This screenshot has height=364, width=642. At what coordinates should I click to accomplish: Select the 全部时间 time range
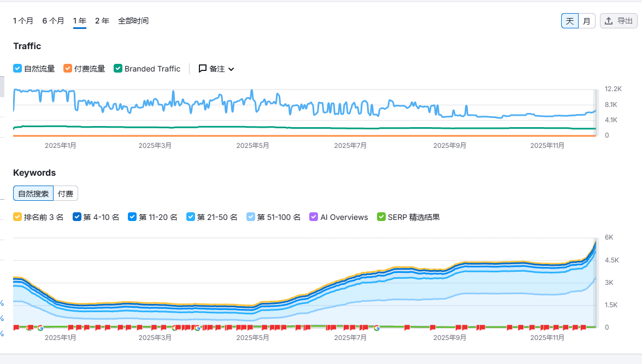pos(133,21)
